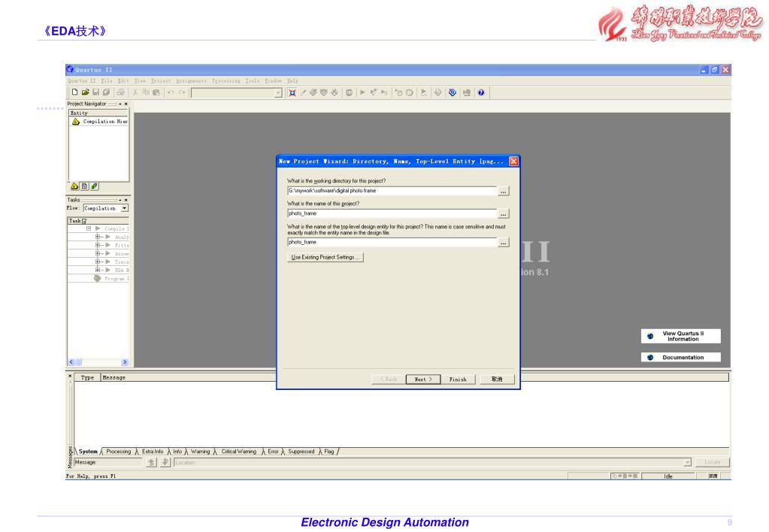Click the Stop Processing toolbar icon
769x532 pixels.
coord(349,92)
